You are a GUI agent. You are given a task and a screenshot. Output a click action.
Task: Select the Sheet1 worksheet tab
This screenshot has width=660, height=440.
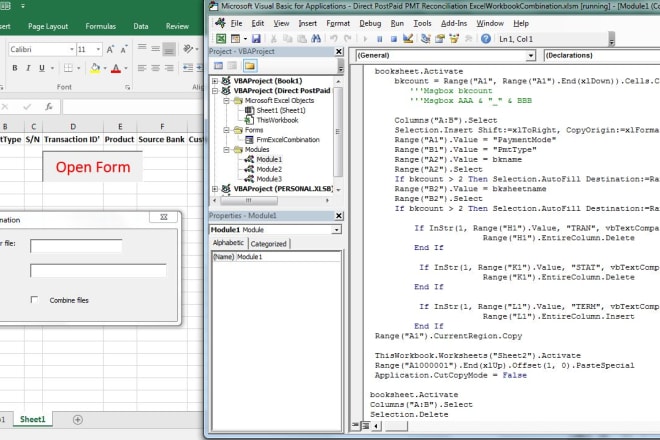coord(32,419)
